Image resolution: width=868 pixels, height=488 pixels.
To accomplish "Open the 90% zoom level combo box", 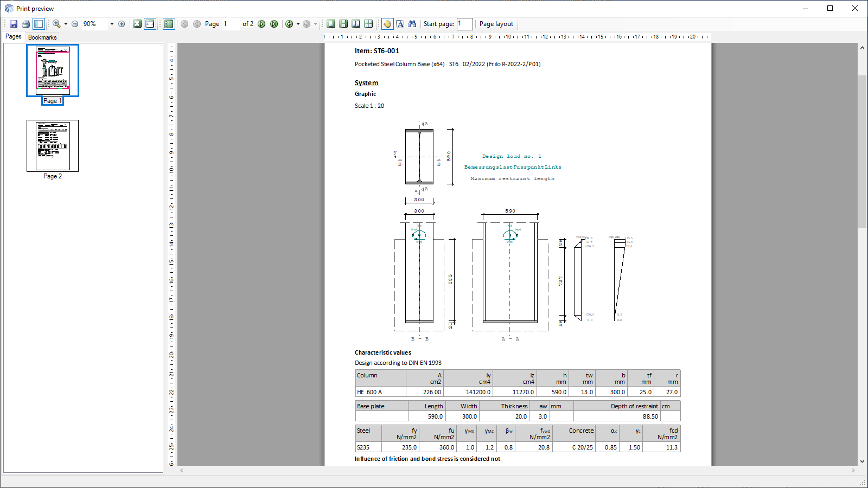I will point(98,24).
